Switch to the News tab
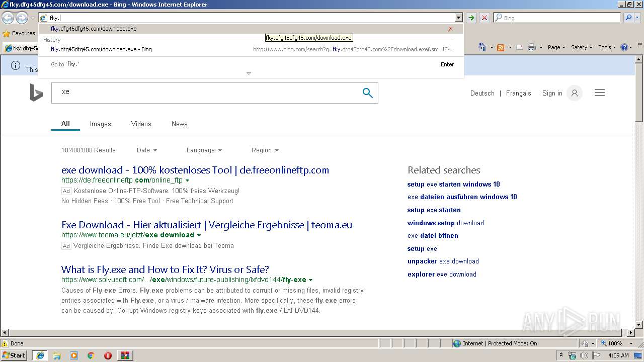 coord(179,124)
